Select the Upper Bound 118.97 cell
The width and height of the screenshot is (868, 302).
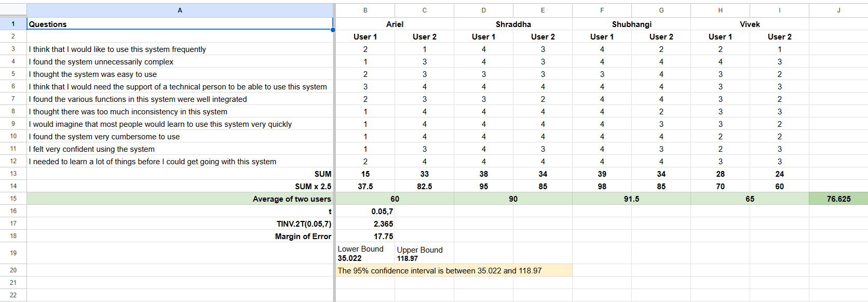pyautogui.click(x=425, y=253)
